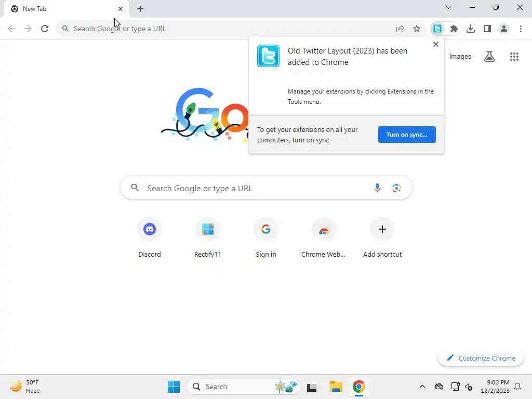Bookmark this tab with the star icon
This screenshot has width=532, height=399.
417,29
